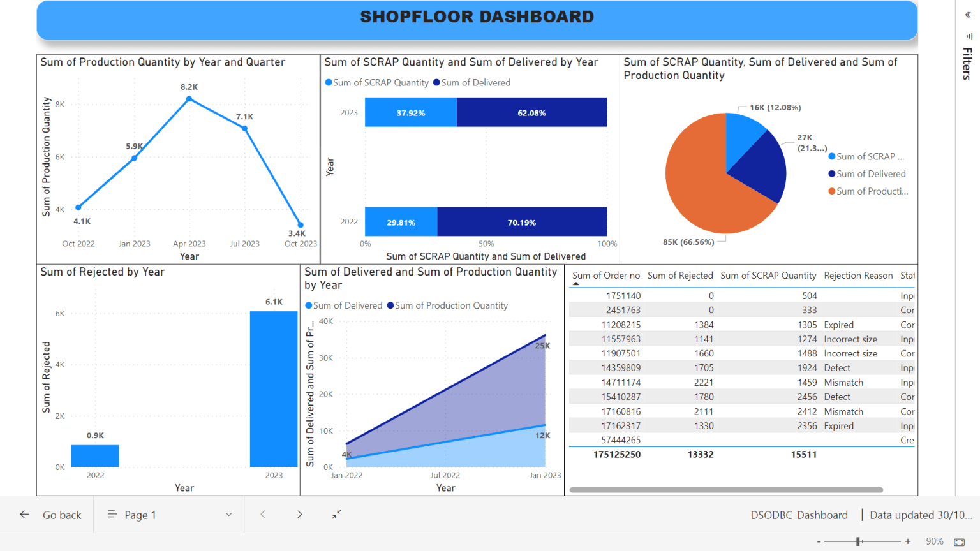
Task: Toggle the Sum of SCRAP Quantity legend item
Action: 376,82
